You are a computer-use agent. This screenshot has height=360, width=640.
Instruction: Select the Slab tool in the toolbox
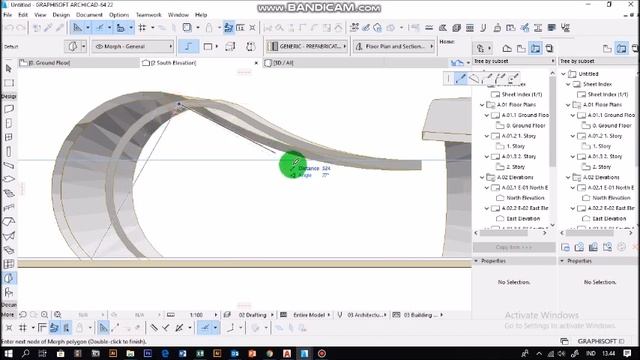[x=9, y=179]
